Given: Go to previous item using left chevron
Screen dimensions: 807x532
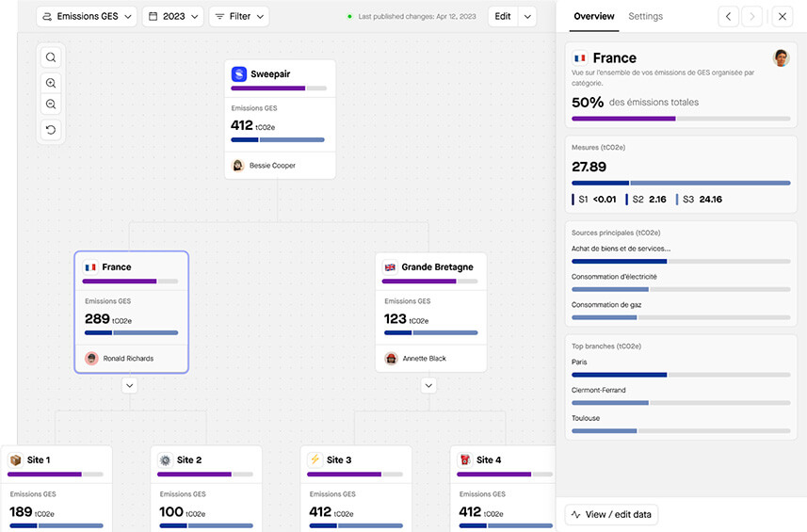Looking at the screenshot, I should 728,16.
